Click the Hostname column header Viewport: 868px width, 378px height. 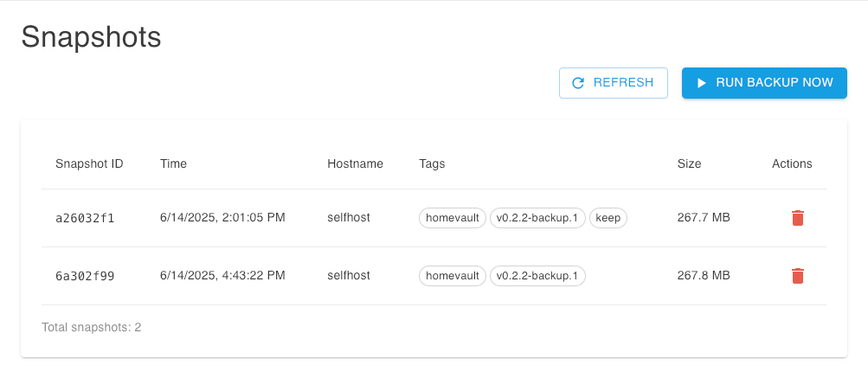355,163
